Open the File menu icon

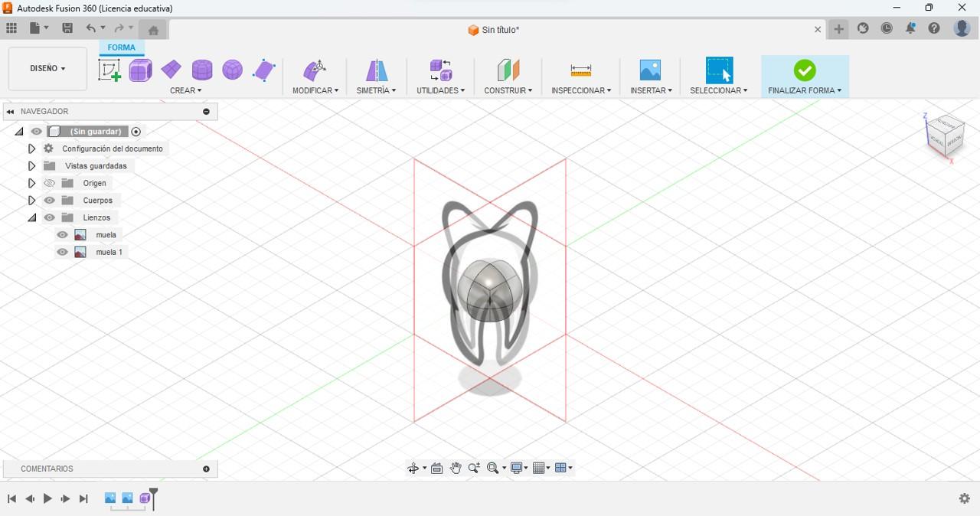coord(38,28)
